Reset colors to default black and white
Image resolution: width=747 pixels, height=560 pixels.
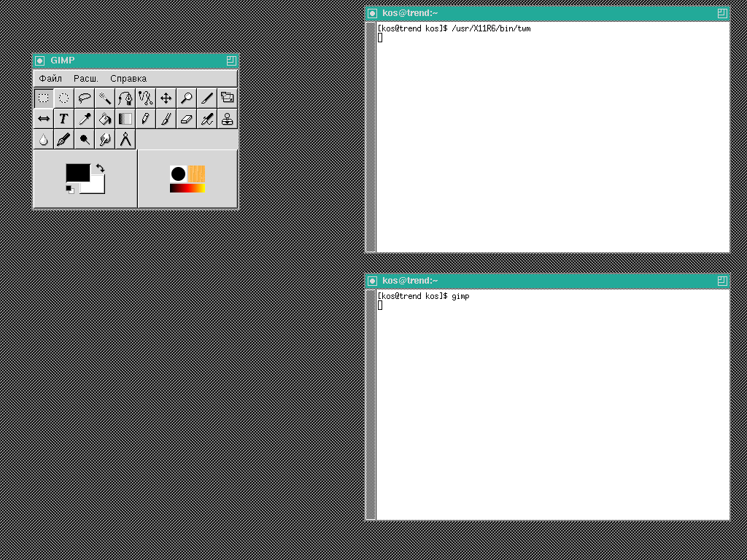(70, 190)
